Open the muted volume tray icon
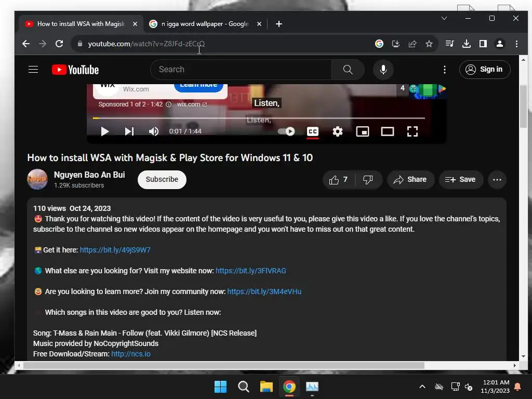Screen dimensions: 532x399 pyautogui.click(x=469, y=387)
